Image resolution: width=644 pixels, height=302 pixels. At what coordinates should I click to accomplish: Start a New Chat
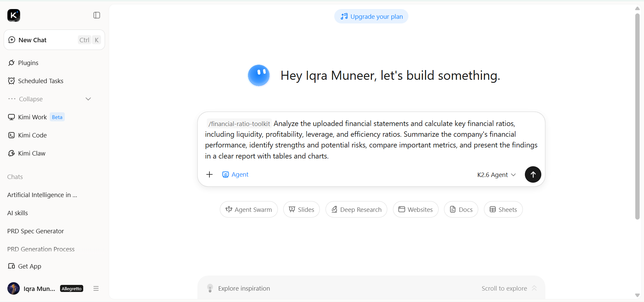coord(54,40)
